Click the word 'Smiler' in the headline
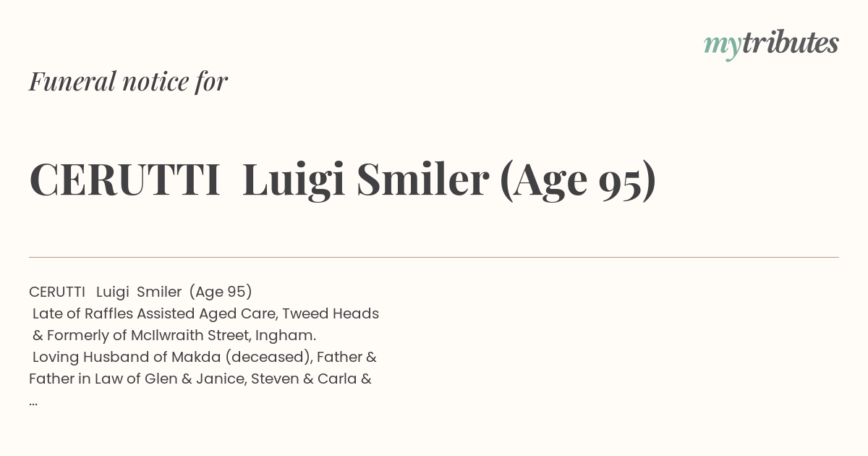Image resolution: width=868 pixels, height=456 pixels. [423, 180]
